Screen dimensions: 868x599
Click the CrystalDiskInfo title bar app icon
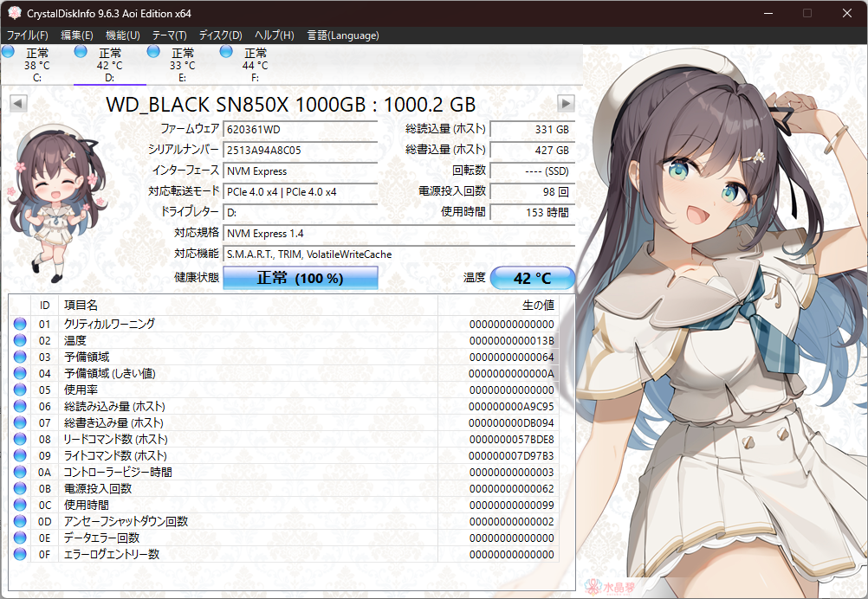[15, 13]
